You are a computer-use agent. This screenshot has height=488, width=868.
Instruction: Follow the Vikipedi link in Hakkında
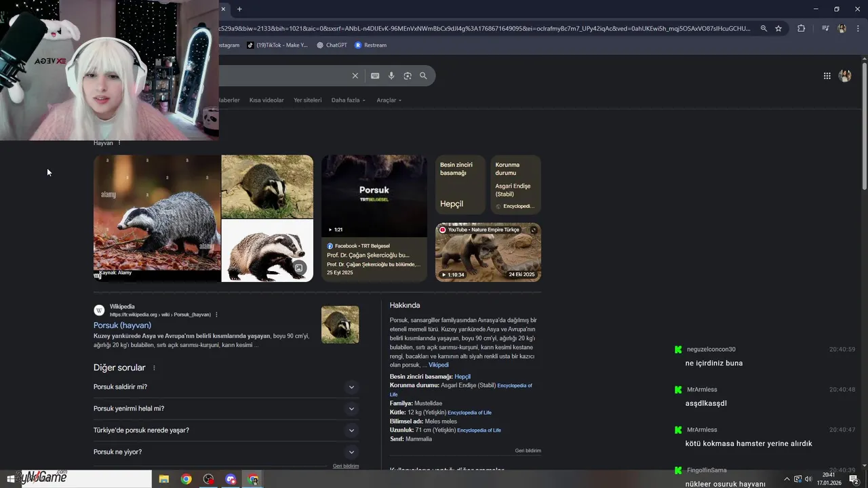tap(439, 365)
